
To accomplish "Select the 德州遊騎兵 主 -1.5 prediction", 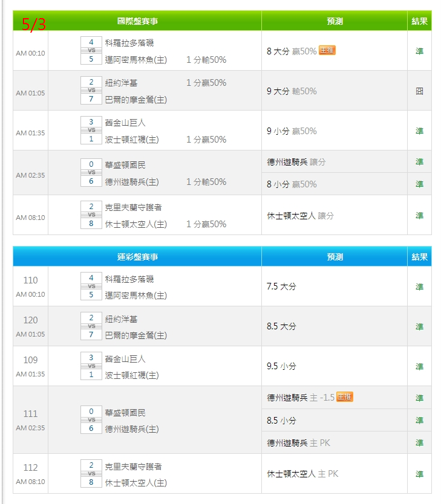I will 301,398.
